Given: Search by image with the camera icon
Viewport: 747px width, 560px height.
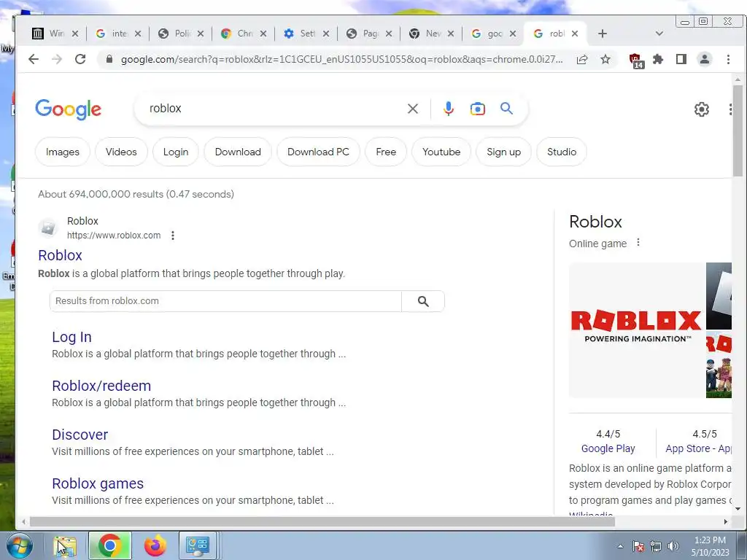Looking at the screenshot, I should 477,109.
